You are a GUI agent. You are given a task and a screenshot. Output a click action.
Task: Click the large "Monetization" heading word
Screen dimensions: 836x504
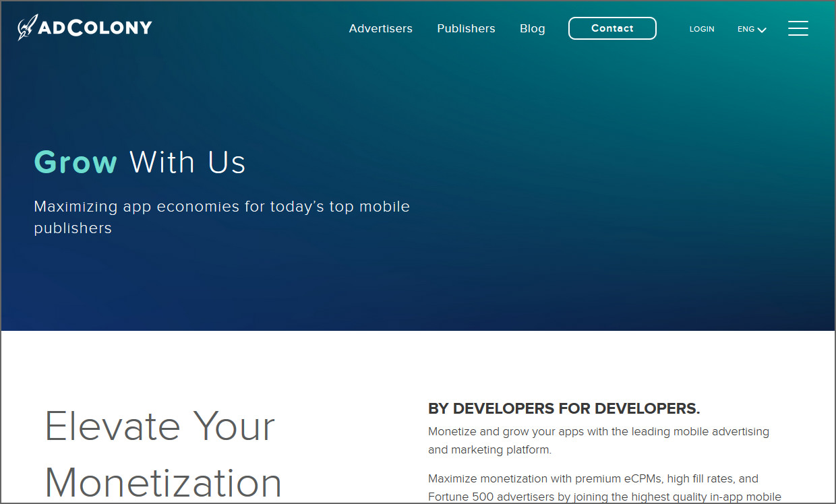pos(163,482)
